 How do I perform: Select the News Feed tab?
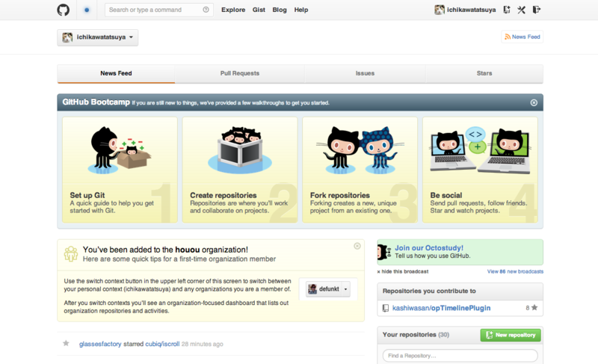click(x=116, y=73)
